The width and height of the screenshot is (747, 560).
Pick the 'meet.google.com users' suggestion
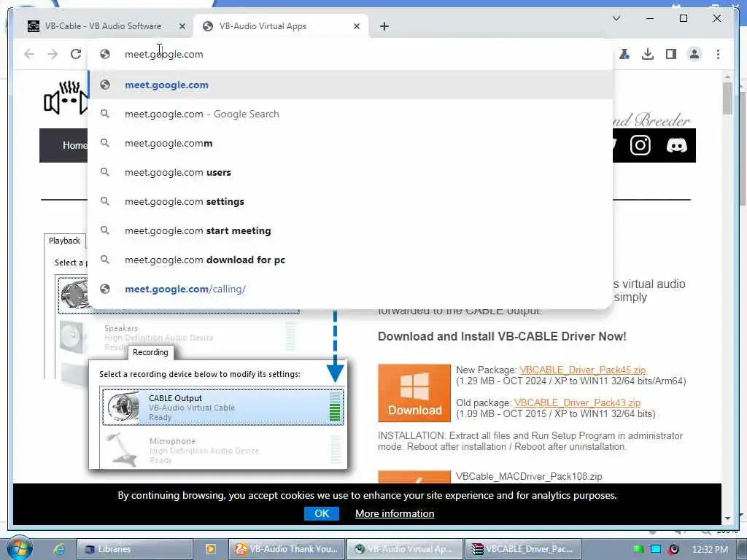point(350,172)
